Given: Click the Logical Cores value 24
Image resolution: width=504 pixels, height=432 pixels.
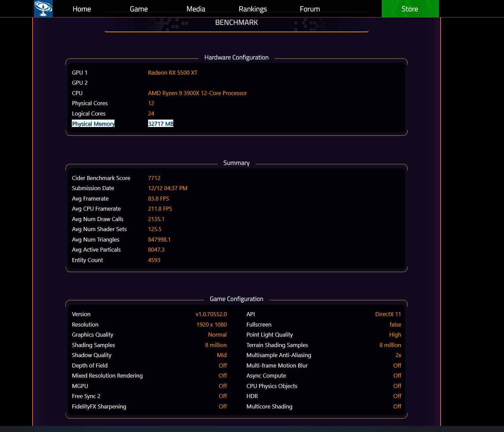Looking at the screenshot, I should tap(151, 114).
